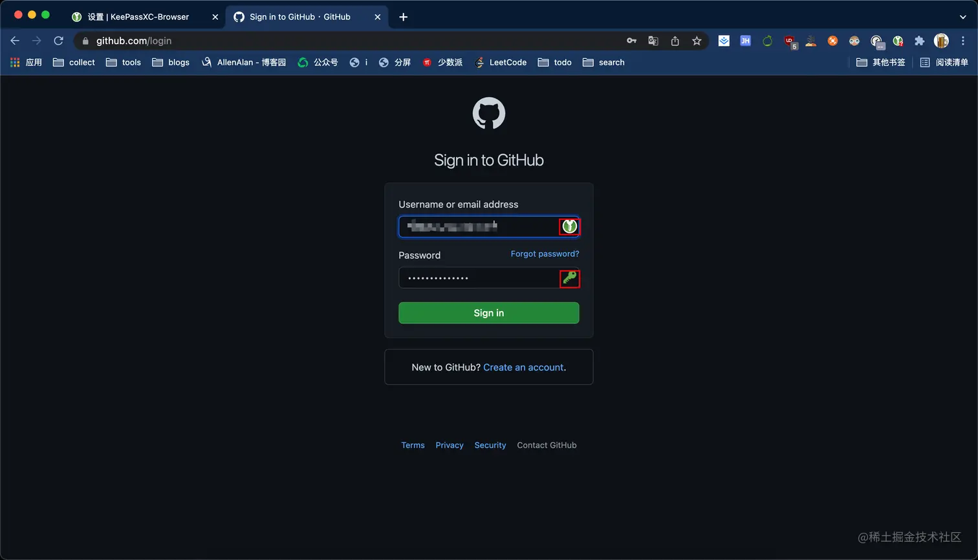This screenshot has width=978, height=560.
Task: Open the LeetCode bookmark
Action: 501,63
